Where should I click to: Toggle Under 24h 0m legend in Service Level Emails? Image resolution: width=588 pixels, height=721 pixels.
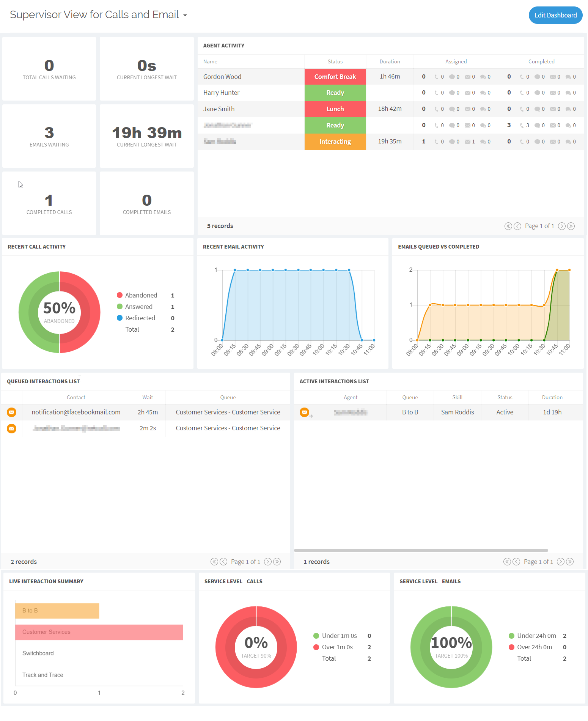(x=536, y=636)
